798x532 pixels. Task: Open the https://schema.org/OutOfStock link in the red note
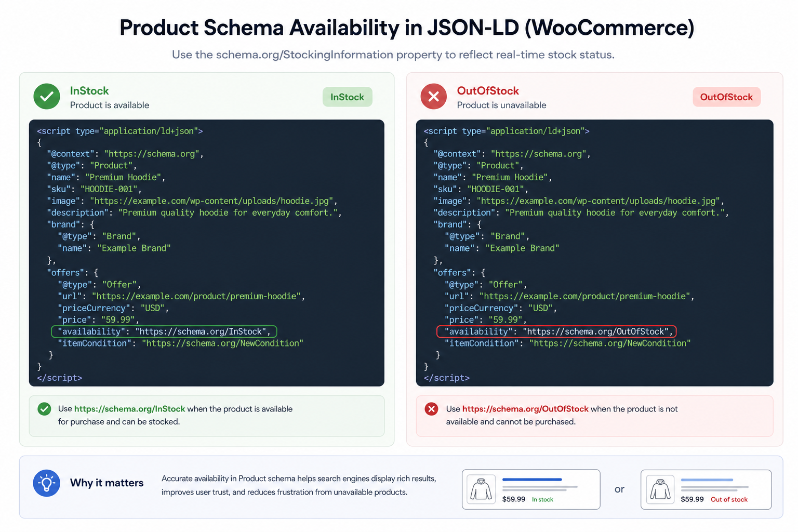point(525,409)
